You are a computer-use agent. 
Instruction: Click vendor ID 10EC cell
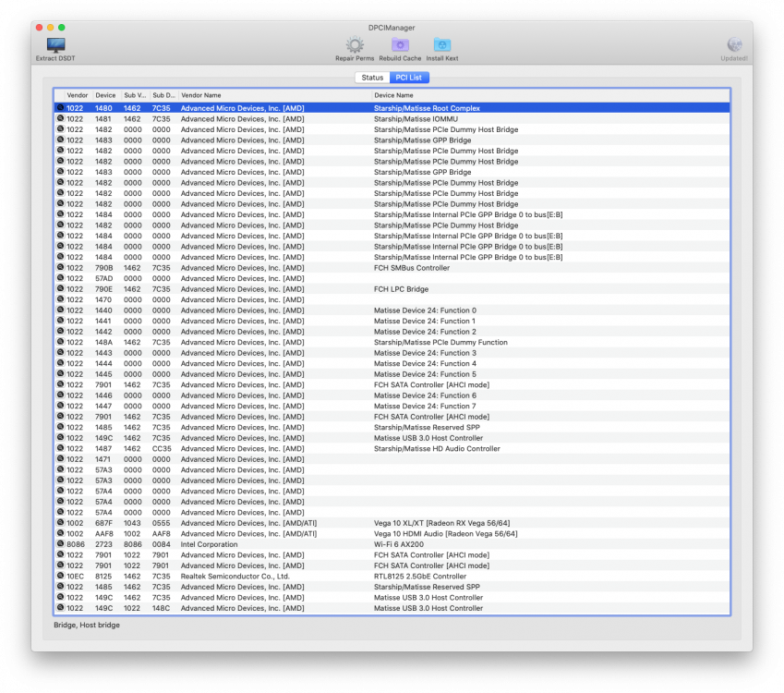click(x=75, y=577)
